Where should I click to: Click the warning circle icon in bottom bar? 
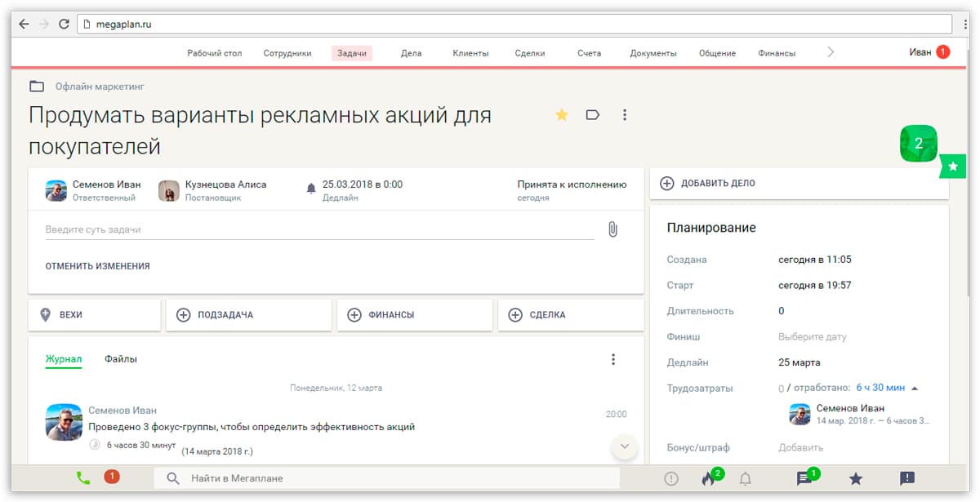coord(670,478)
